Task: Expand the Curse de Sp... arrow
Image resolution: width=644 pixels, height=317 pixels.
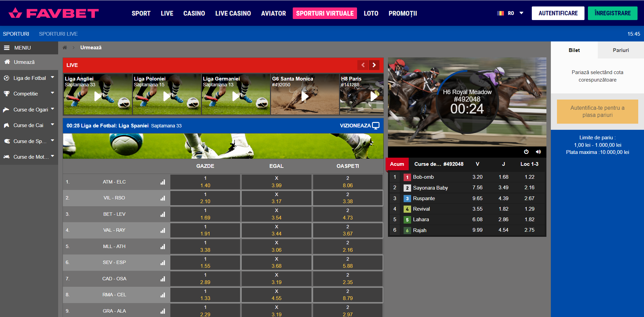Action: point(52,141)
